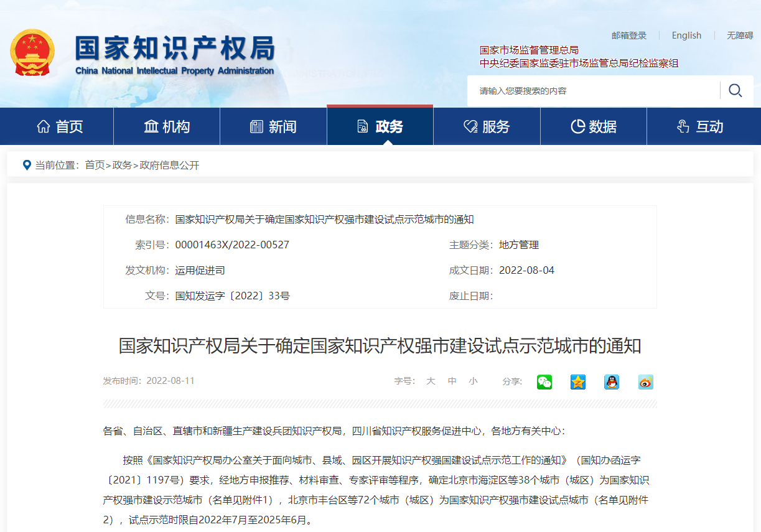
Task: Set font size to 小 (small)
Action: tap(474, 381)
